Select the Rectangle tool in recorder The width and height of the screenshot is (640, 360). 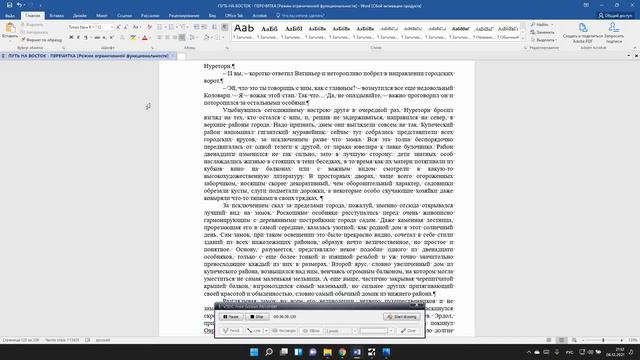pos(284,331)
